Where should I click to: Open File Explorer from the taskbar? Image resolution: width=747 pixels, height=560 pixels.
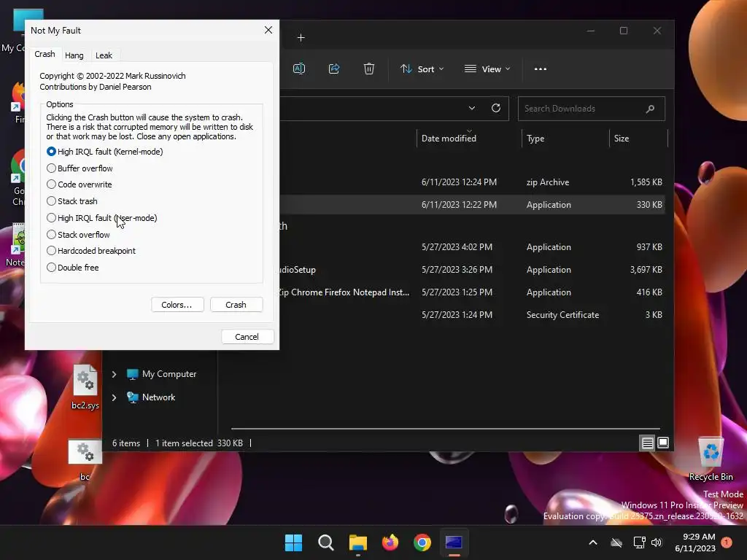357,542
